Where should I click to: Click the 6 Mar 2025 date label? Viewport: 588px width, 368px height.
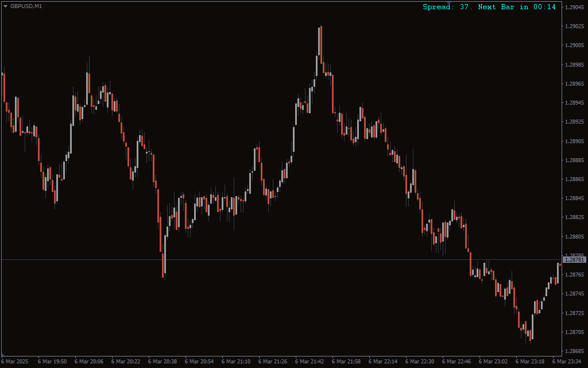pyautogui.click(x=14, y=362)
